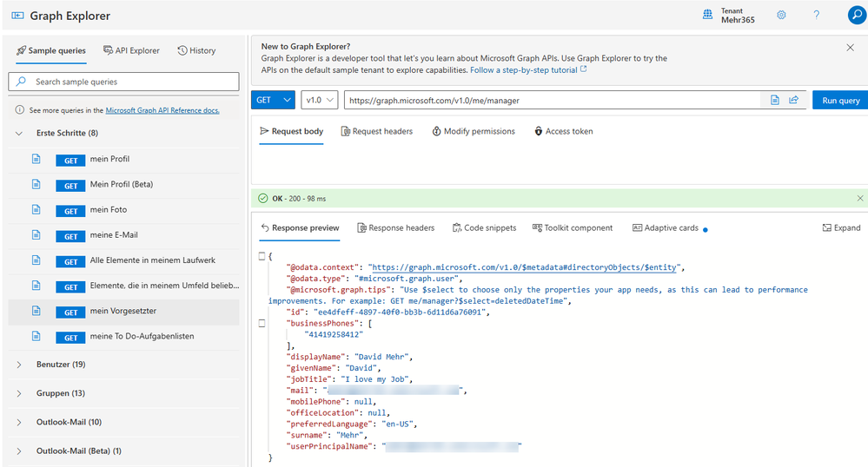This screenshot has width=868, height=467.
Task: Select the Toolkit component tab
Action: coord(573,227)
